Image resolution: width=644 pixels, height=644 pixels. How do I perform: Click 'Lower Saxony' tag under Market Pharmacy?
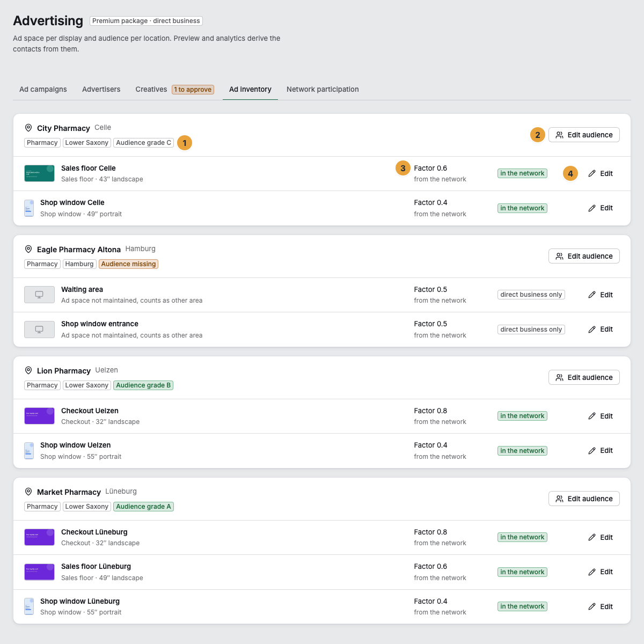click(87, 507)
